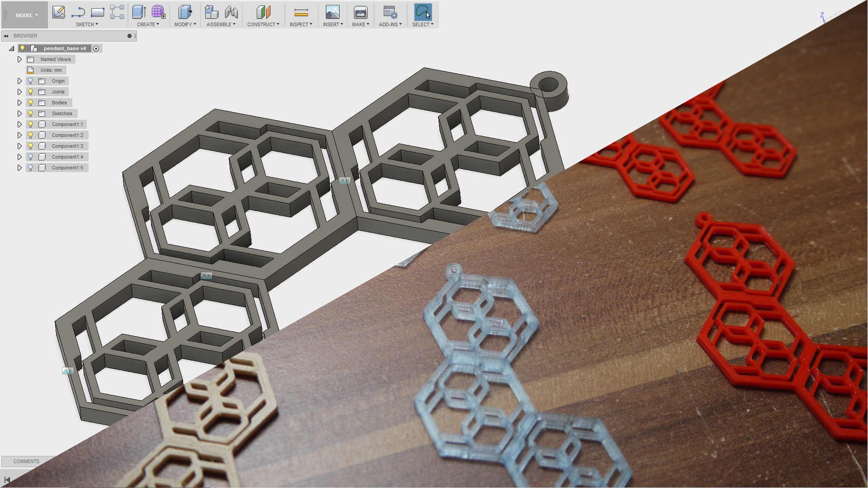Screen dimensions: 868x488
Task: Open the COMMENTS panel
Action: [x=26, y=461]
